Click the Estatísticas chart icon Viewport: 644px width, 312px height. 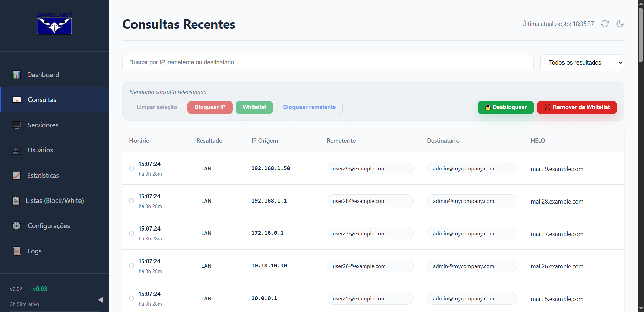tap(16, 175)
